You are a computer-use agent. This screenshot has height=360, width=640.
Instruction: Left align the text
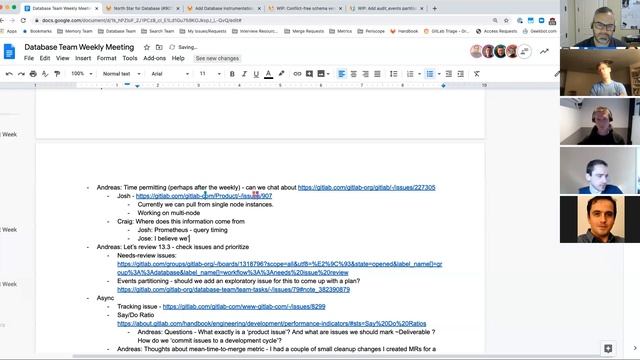click(342, 74)
